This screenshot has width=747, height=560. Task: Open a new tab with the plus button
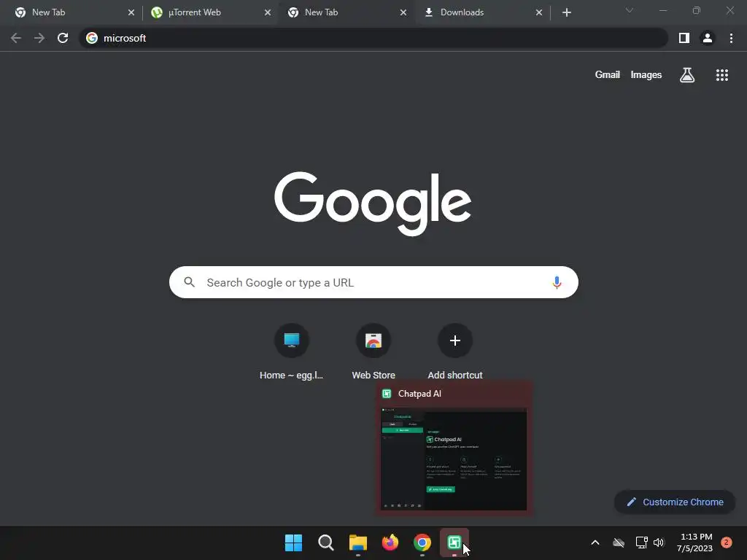(x=566, y=12)
